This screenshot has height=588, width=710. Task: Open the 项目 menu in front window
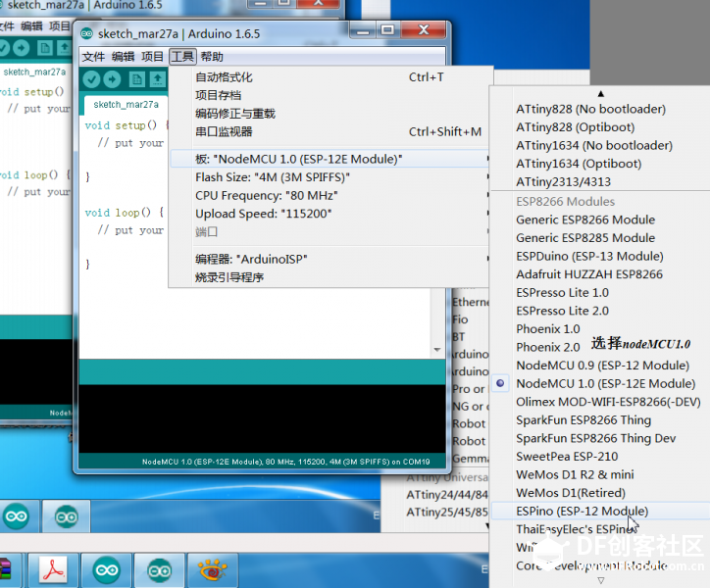[x=153, y=57]
